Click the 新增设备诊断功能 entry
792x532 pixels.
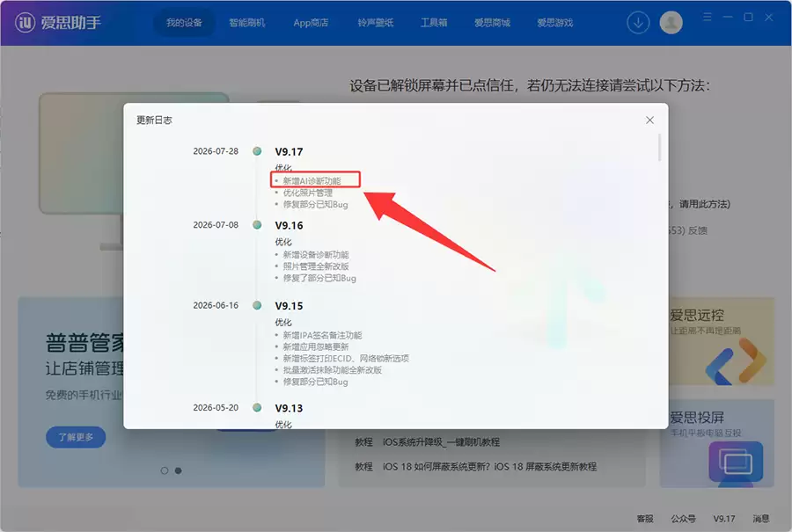click(x=316, y=254)
